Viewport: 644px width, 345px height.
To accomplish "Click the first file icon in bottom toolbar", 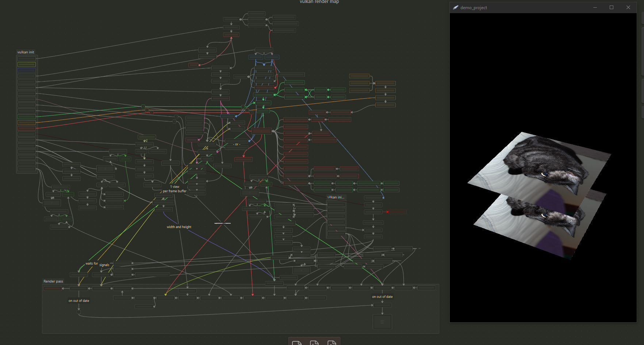I will (297, 342).
